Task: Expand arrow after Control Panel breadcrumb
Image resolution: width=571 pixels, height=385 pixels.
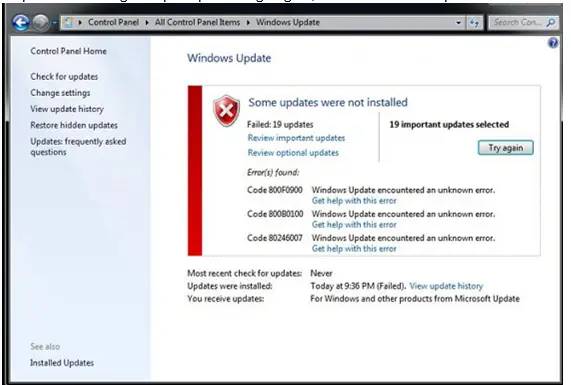Action: point(147,23)
